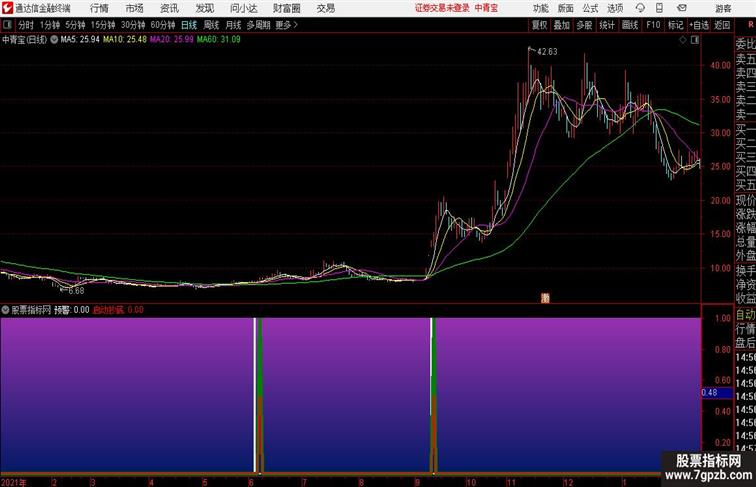The image size is (756, 487).
Task: Click the MA5: 25.94 indicator value
Action: click(80, 40)
